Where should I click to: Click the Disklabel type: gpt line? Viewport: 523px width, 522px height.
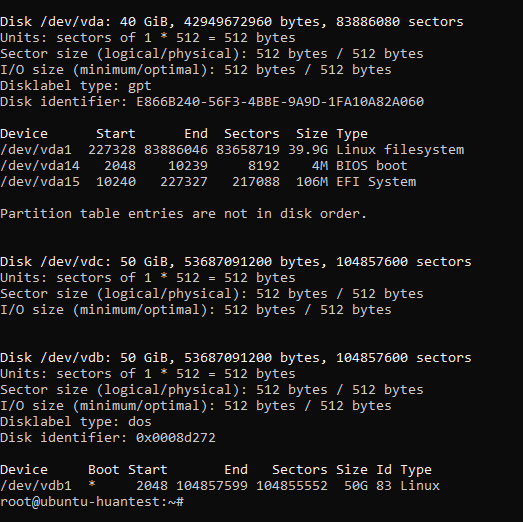(76, 86)
